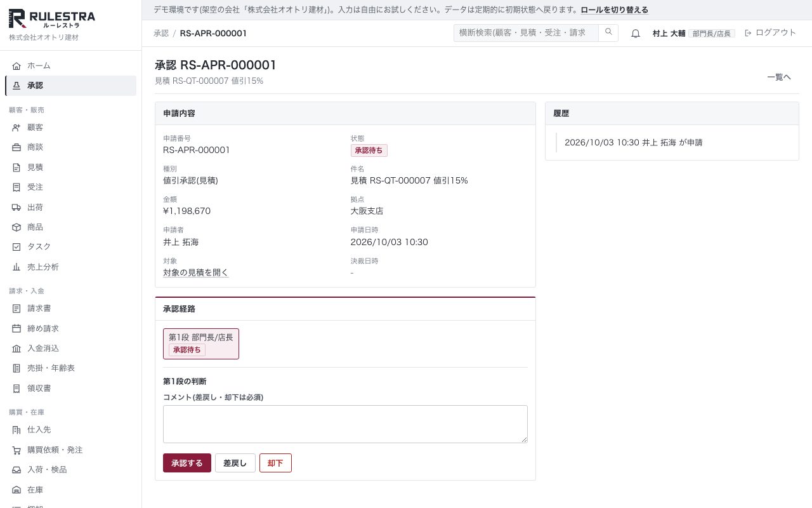Click the 売上分析 bar chart icon
Viewport: 812px width, 508px height.
click(x=16, y=267)
